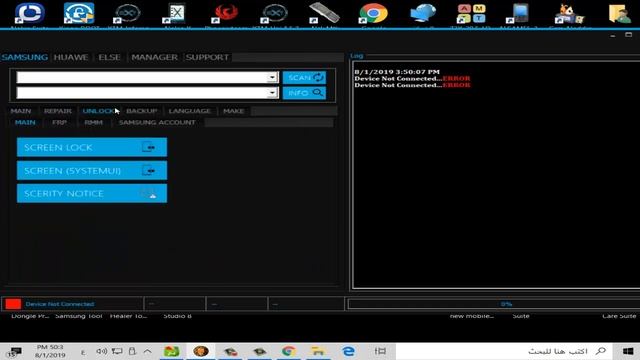640x360 pixels.
Task: Open File Explorer from the taskbar
Action: [x=318, y=351]
